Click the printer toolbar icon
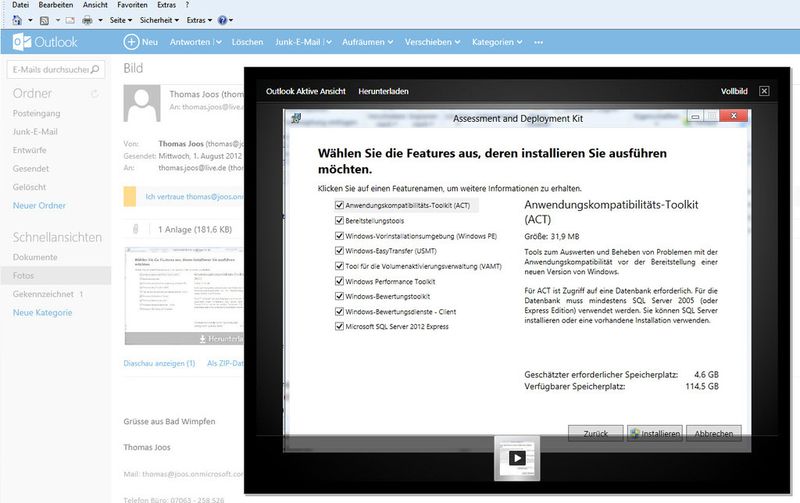 click(x=88, y=20)
